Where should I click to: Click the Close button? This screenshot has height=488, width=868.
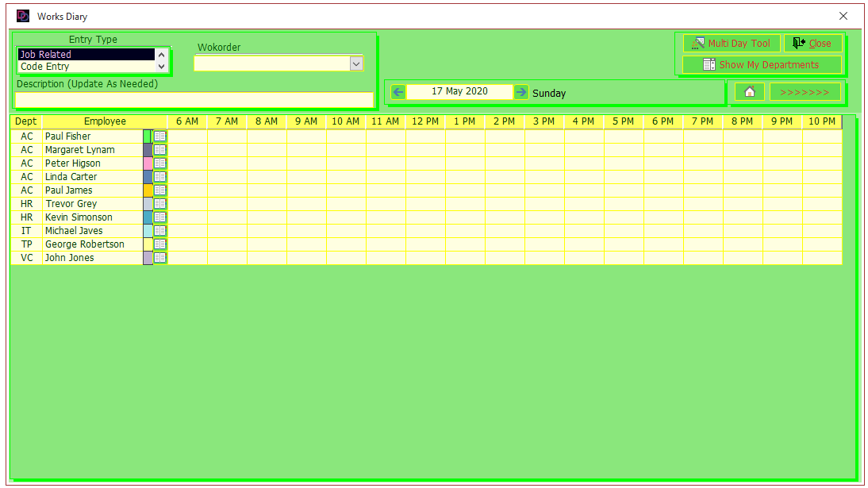point(812,43)
